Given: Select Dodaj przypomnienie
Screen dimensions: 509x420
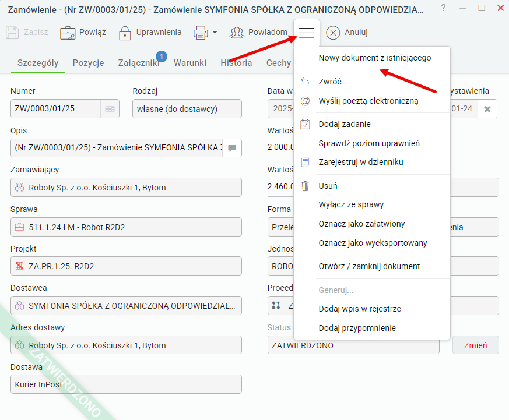Looking at the screenshot, I should [371, 328].
